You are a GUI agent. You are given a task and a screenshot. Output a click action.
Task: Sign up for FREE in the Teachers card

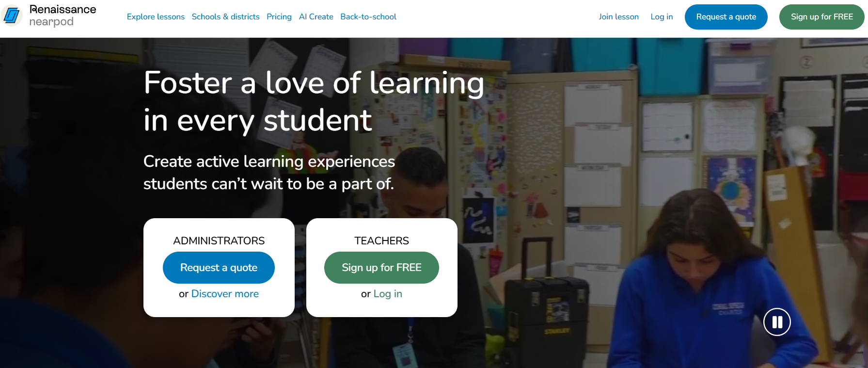(x=381, y=268)
